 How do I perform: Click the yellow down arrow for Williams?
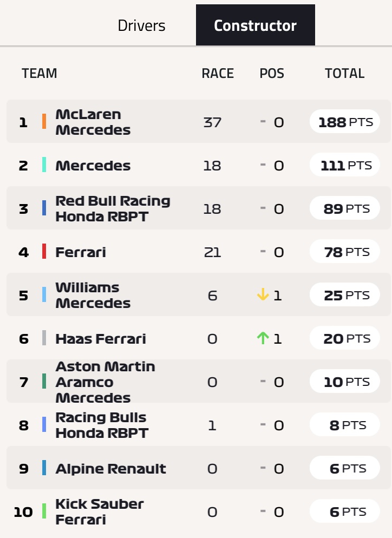[x=263, y=295]
